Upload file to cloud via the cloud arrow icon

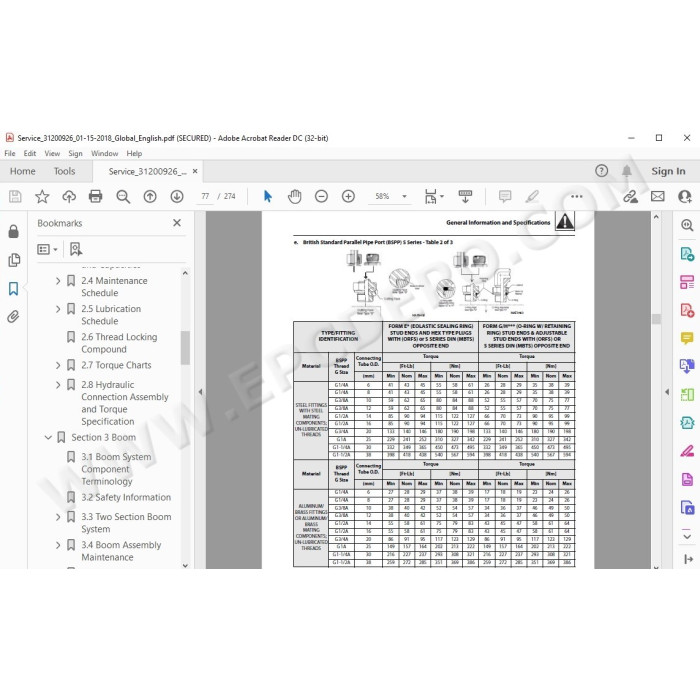69,196
